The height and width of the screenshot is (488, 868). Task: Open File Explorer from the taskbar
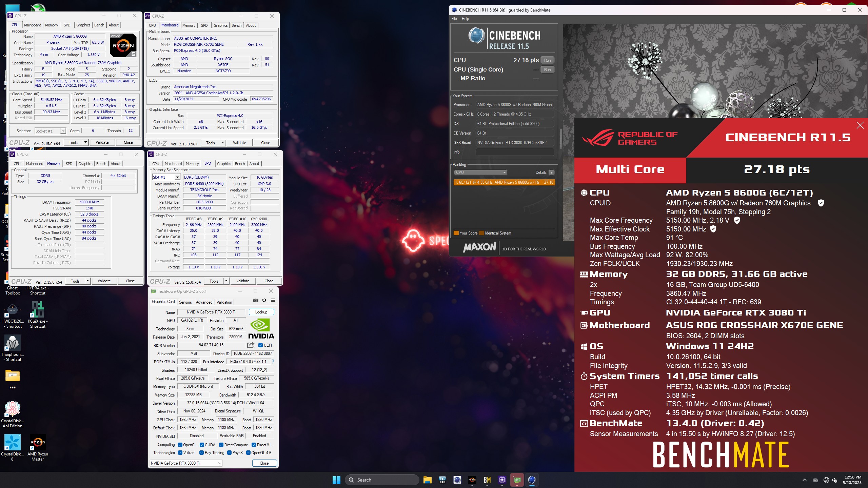pyautogui.click(x=427, y=480)
